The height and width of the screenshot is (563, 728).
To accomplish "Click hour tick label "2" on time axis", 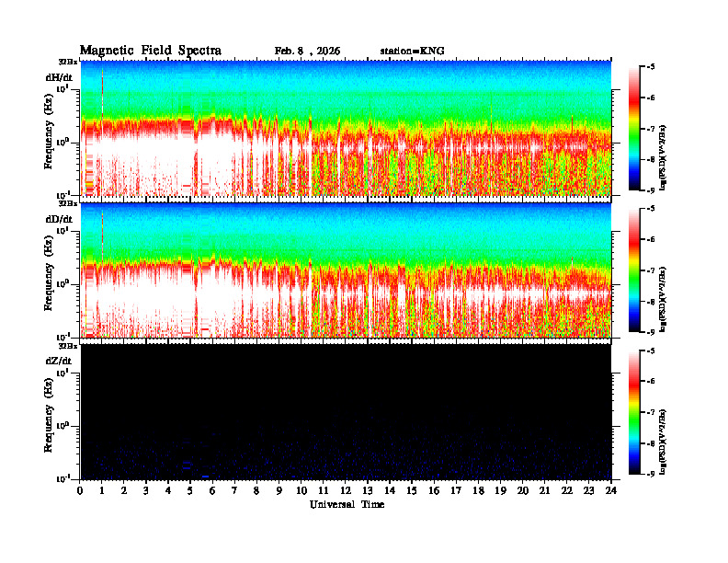I will [124, 491].
